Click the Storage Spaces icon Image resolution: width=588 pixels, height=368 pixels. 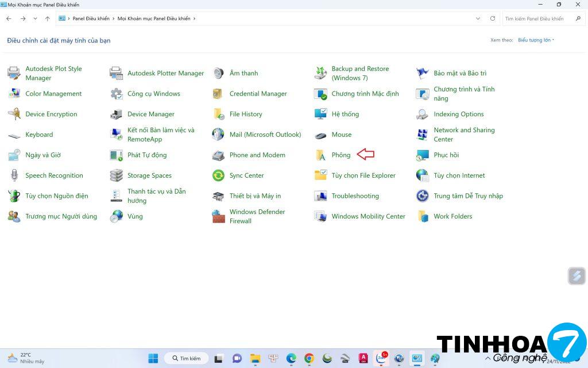pos(117,176)
